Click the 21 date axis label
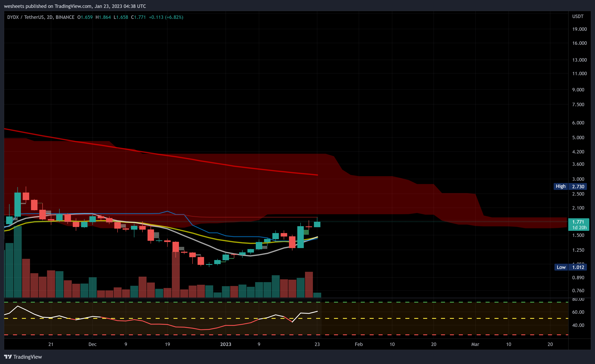Viewport: 595px width, 364px height. (51, 344)
